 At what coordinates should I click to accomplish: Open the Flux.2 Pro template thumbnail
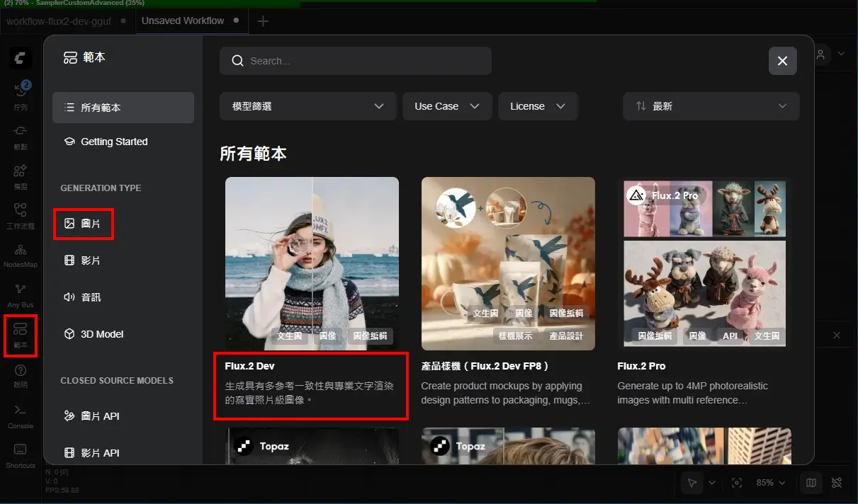point(704,263)
